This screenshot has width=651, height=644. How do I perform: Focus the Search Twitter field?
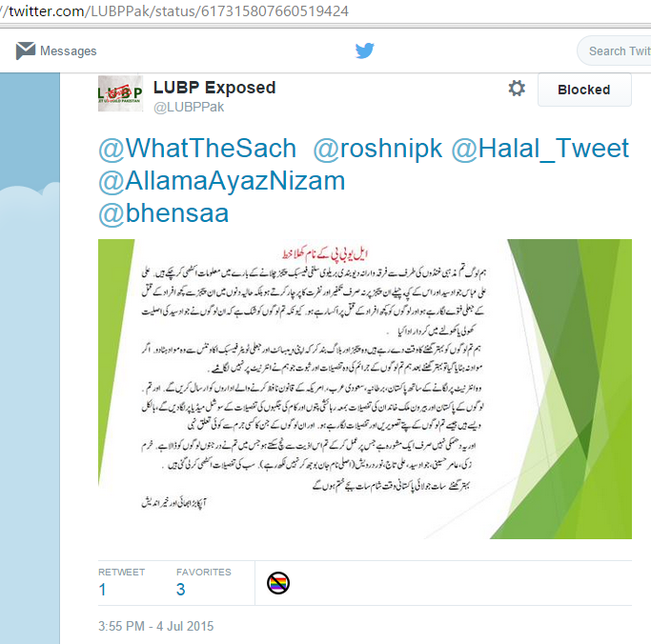pyautogui.click(x=615, y=50)
